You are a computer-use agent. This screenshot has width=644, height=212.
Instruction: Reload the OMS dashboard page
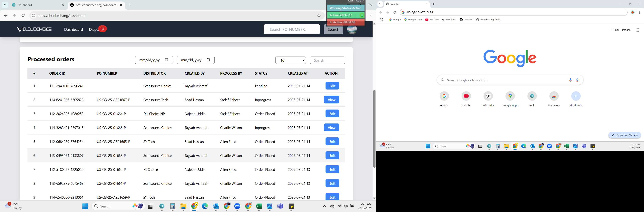23,16
